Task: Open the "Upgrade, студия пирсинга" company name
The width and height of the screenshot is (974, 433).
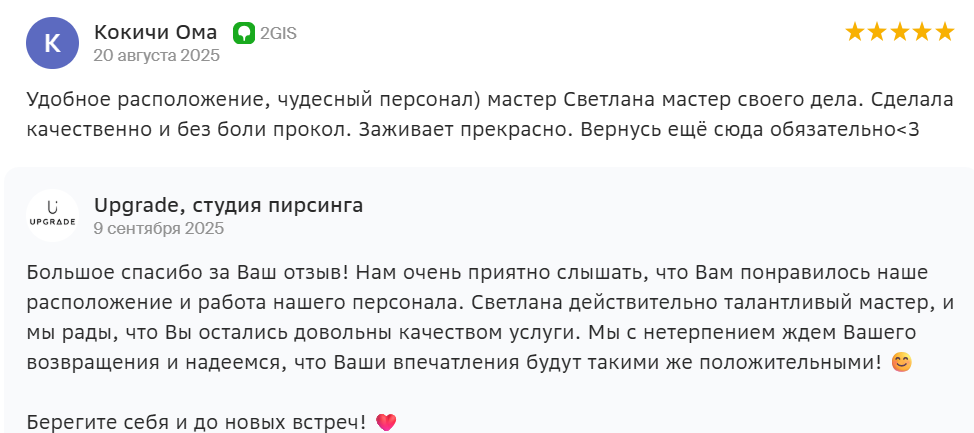Action: coord(228,206)
